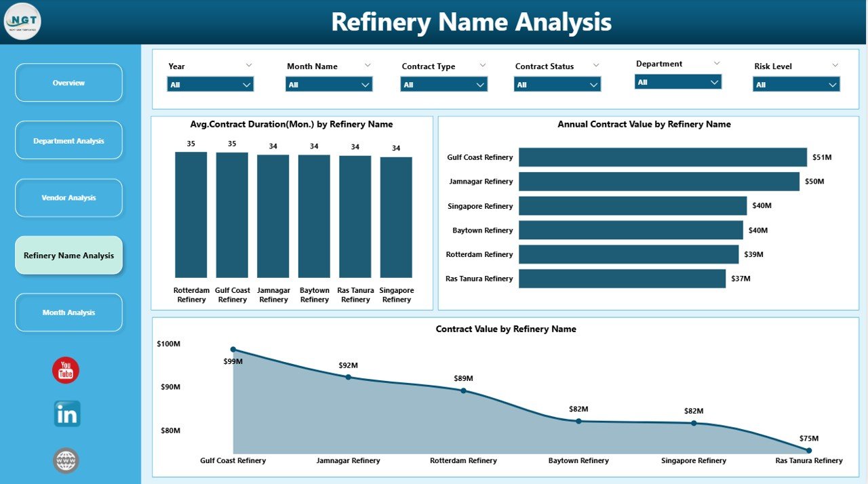The width and height of the screenshot is (868, 484).
Task: Open the YouTube icon in the sidebar
Action: tap(65, 370)
